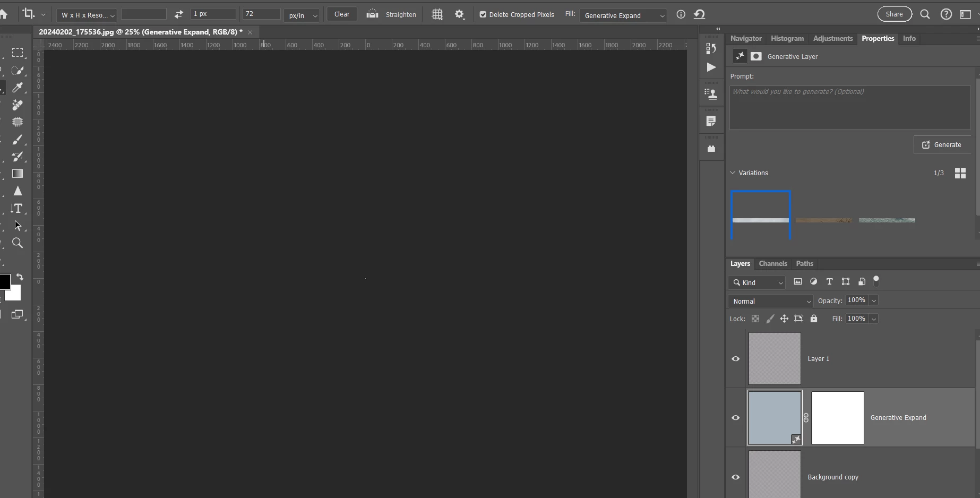The width and height of the screenshot is (980, 498).
Task: Switch to Channels tab
Action: [x=773, y=264]
